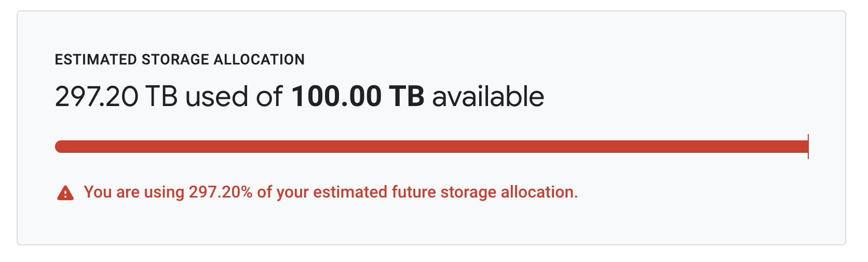Click the bold TB unit after 100.00

[x=406, y=97]
